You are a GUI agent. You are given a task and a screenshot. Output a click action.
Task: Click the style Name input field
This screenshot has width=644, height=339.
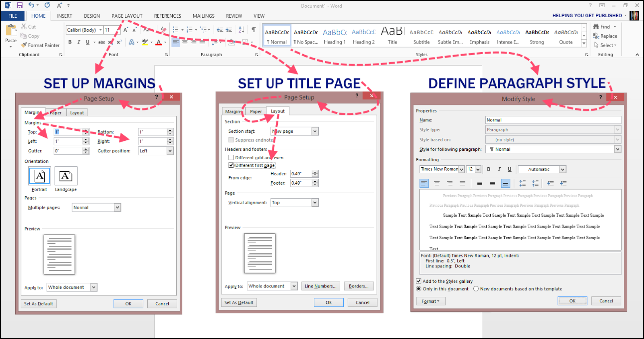[553, 120]
